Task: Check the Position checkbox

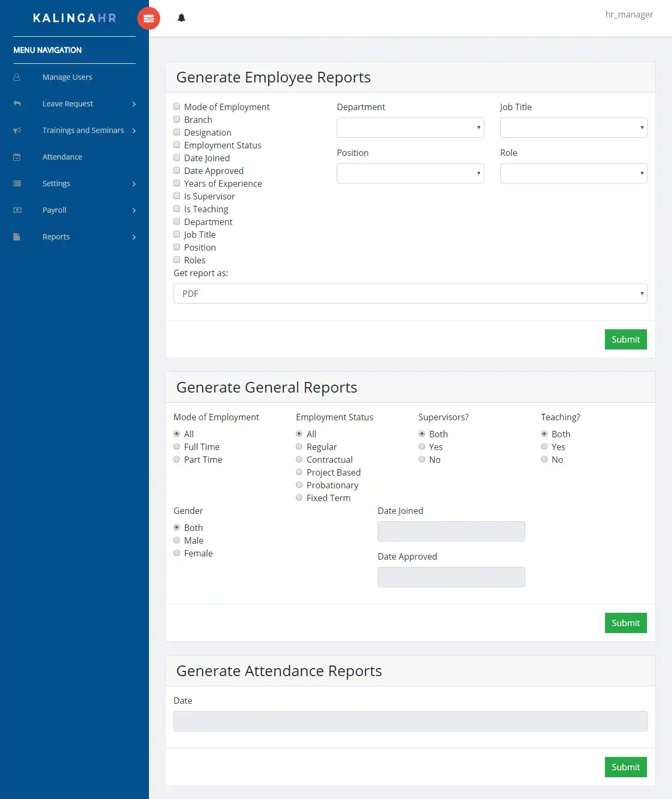Action: coord(177,247)
